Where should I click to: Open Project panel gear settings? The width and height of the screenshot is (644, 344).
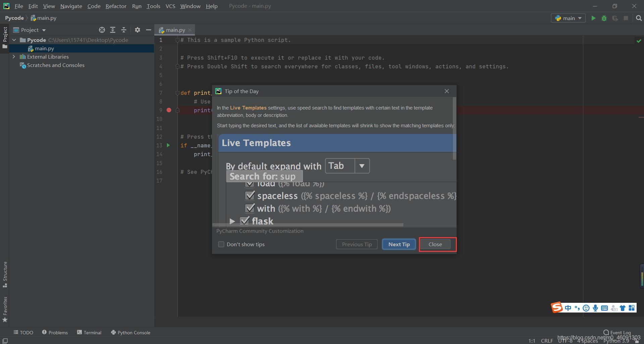[x=137, y=30]
